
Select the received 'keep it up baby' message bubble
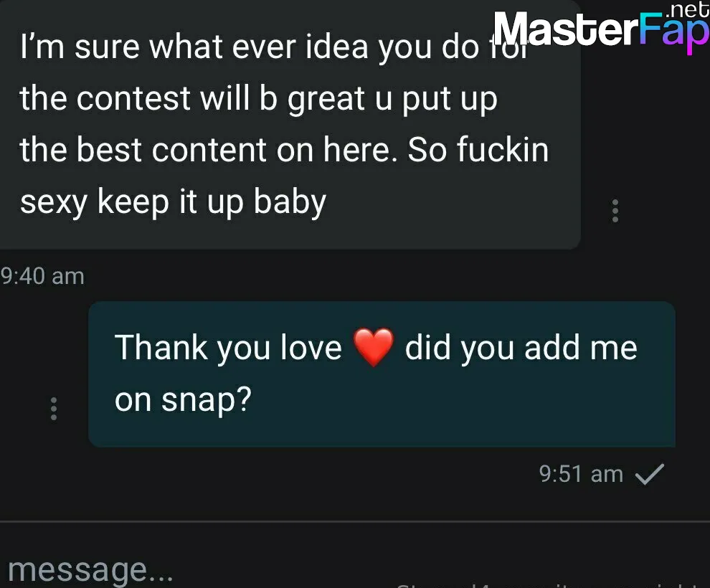(290, 125)
